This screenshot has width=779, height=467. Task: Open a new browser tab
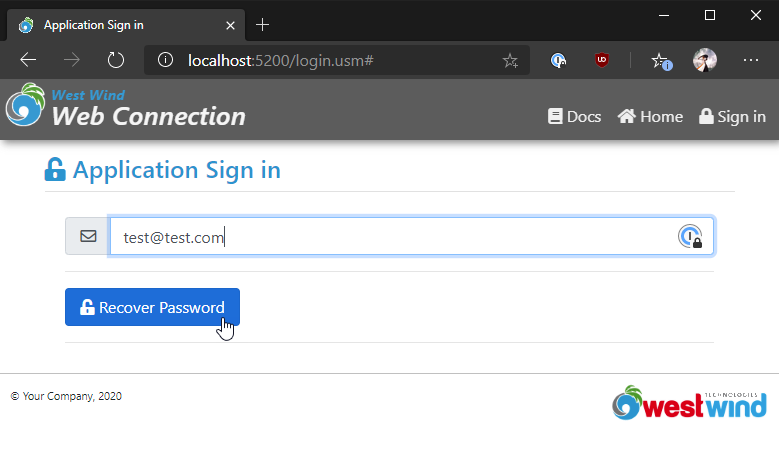(262, 25)
